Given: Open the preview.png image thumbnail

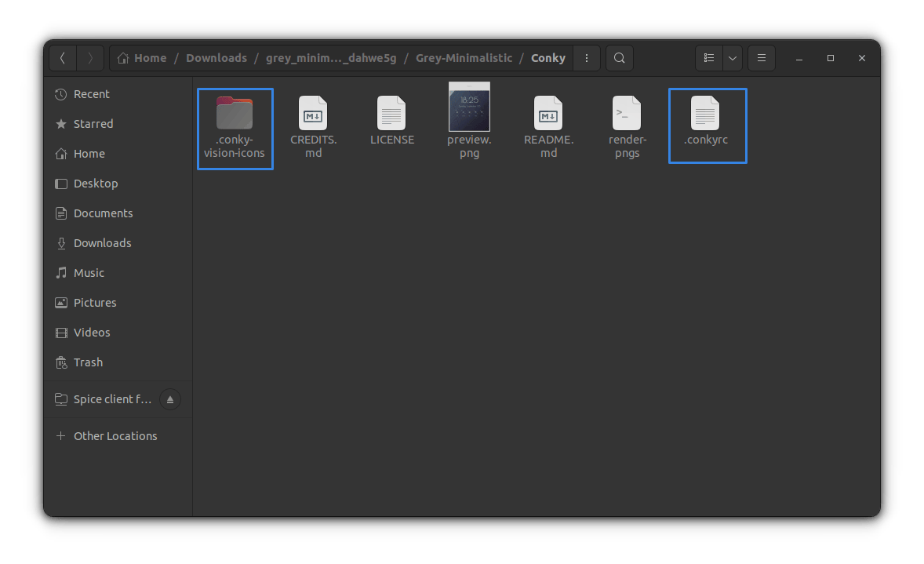Looking at the screenshot, I should click(469, 107).
